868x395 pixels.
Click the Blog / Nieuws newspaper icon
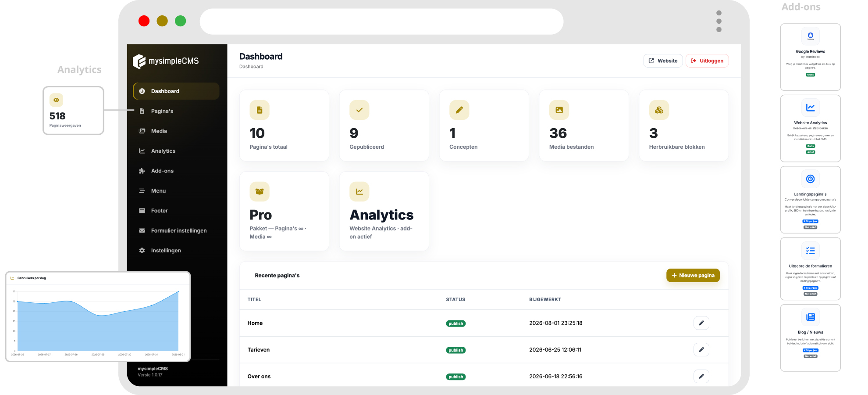811,317
